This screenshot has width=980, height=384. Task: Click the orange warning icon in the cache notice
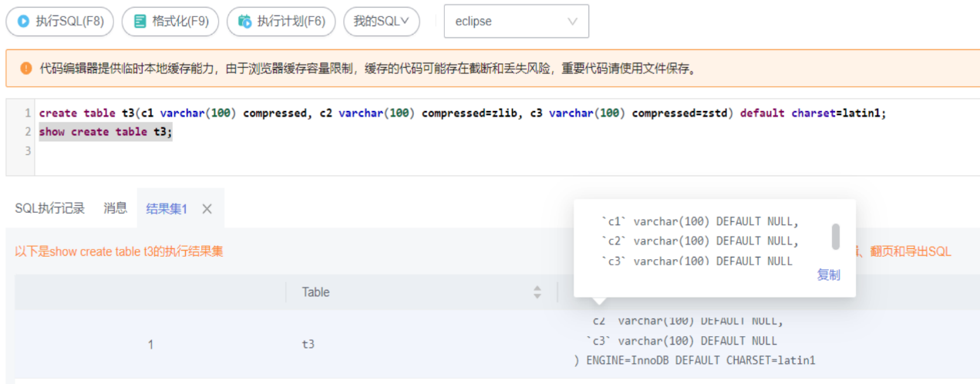(26, 69)
